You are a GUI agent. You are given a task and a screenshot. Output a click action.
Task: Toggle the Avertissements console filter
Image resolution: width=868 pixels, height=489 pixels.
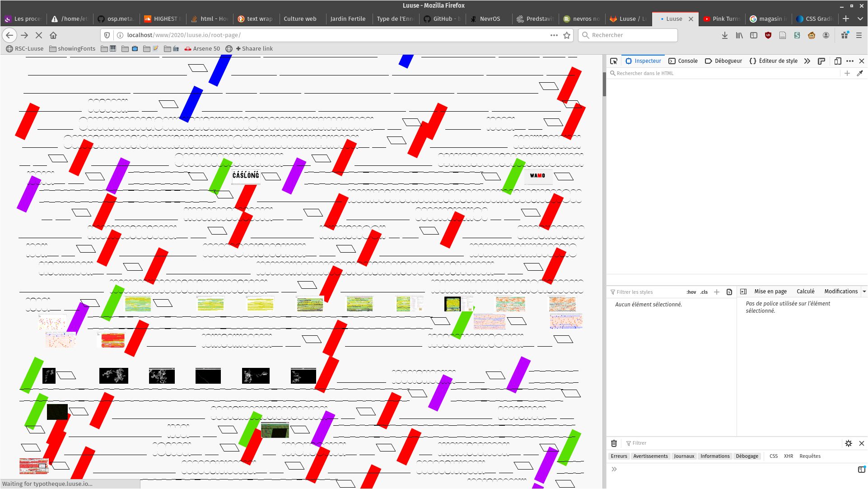click(650, 456)
